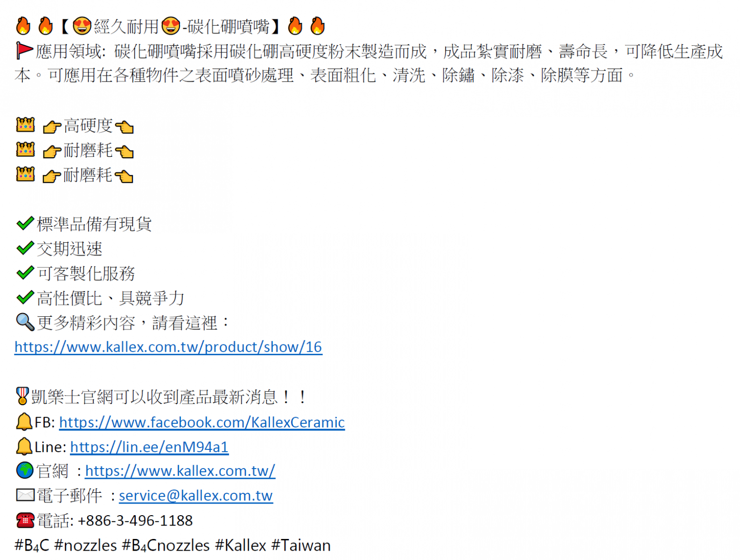Screen dimensions: 740x560
Task: Open the Facebook KallexCeramic link
Action: (x=202, y=423)
